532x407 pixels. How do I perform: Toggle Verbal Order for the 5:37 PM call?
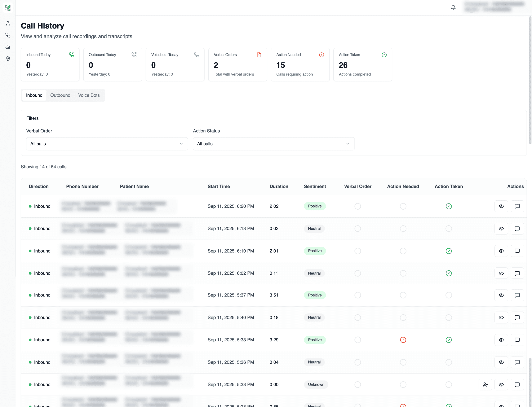357,295
